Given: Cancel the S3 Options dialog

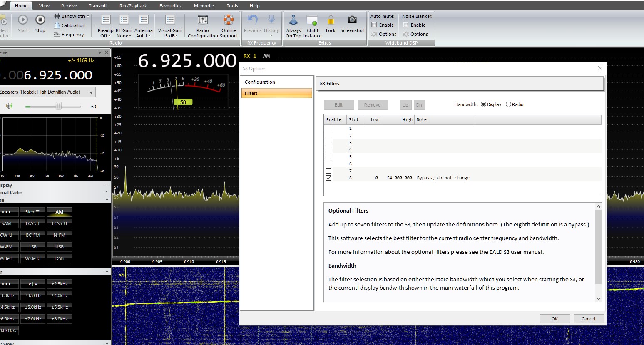Looking at the screenshot, I should tap(588, 319).
